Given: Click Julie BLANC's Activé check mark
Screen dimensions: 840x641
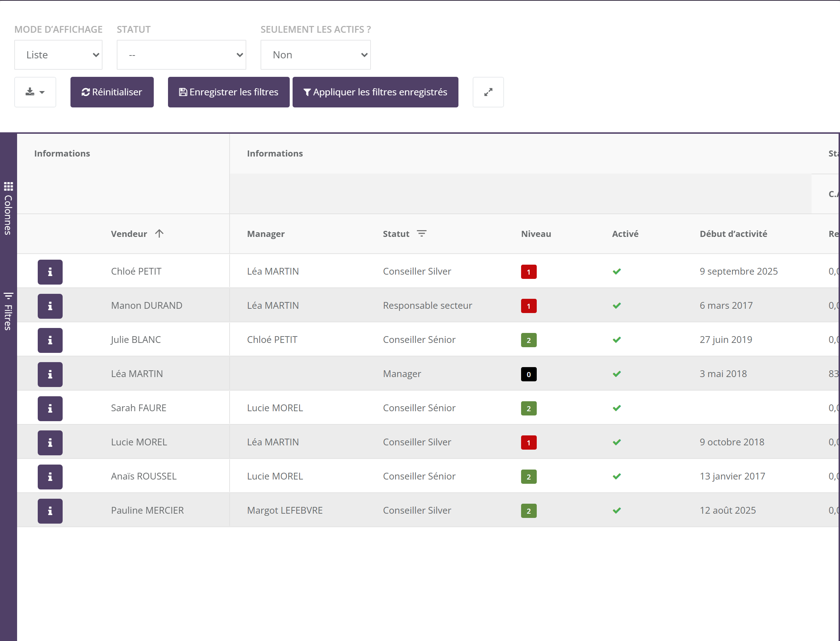Looking at the screenshot, I should (x=616, y=340).
